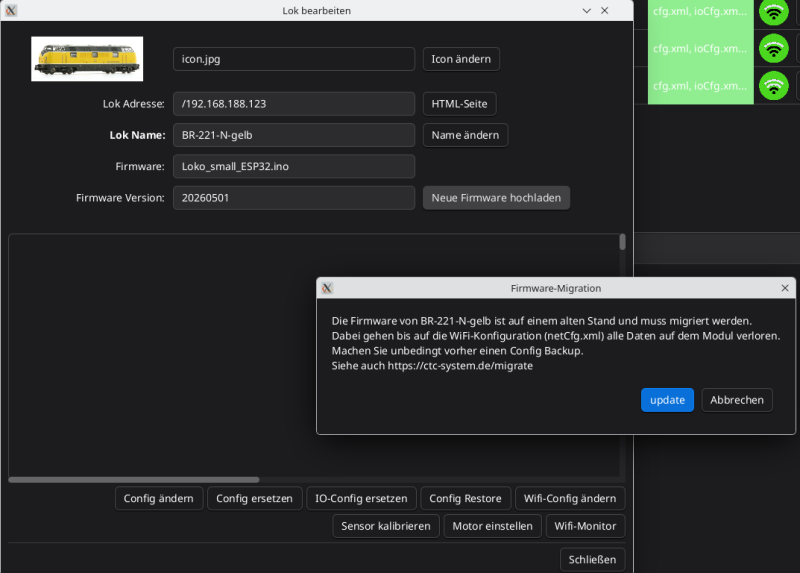Close the Lok bearbeiten window
The width and height of the screenshot is (800, 573).
(605, 11)
